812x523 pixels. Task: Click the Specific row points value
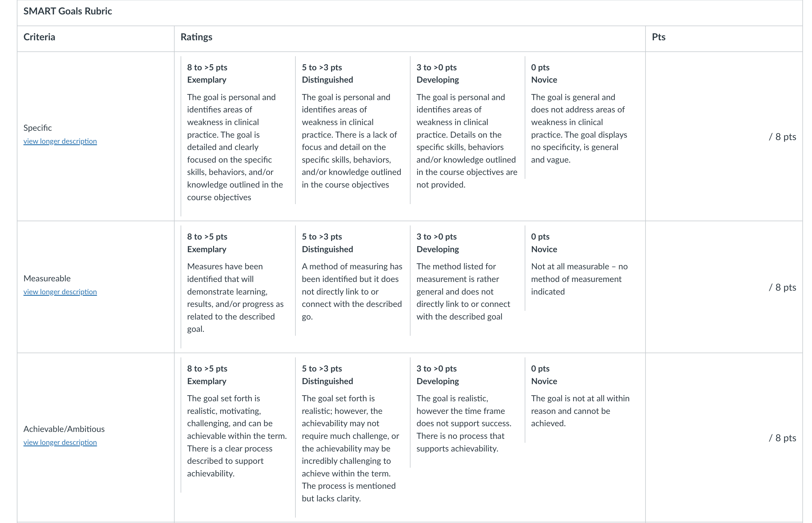pyautogui.click(x=782, y=136)
